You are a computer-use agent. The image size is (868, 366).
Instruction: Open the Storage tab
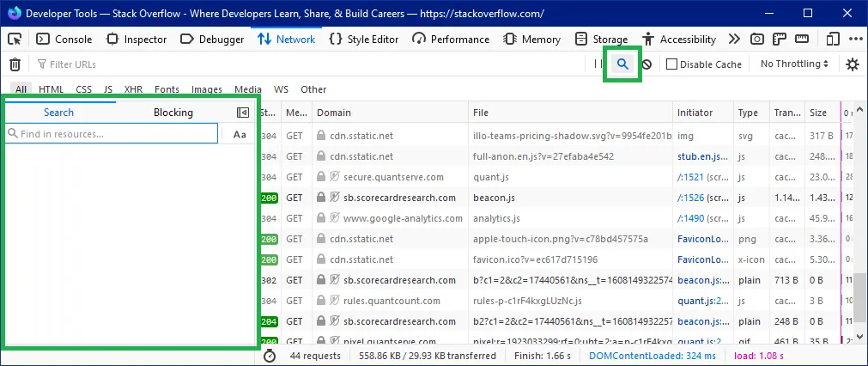[x=601, y=40]
